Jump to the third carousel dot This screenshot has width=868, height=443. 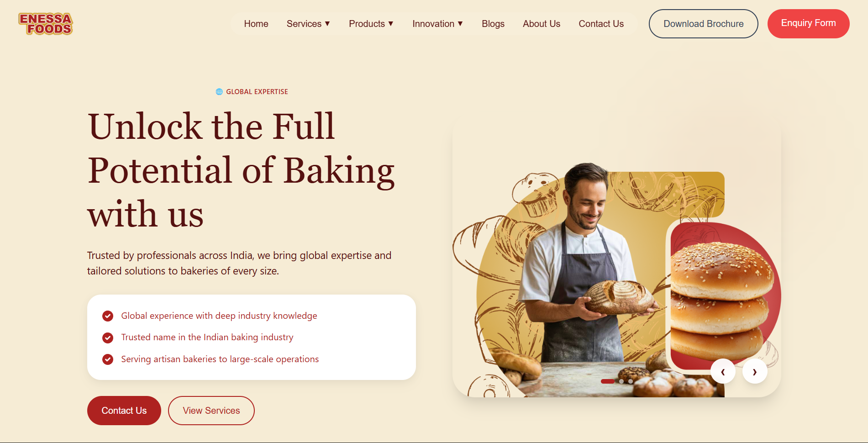pos(631,381)
